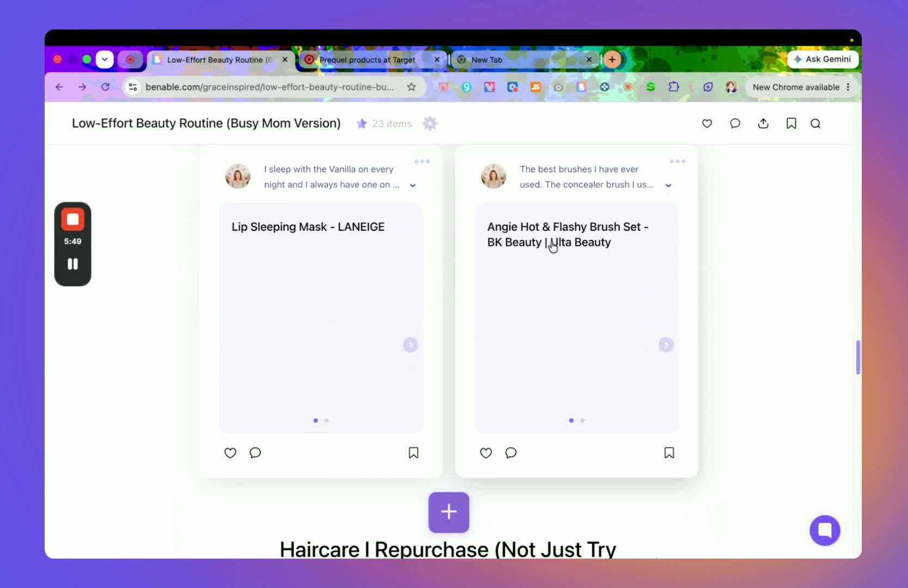Bookmark this page with the star icon
This screenshot has height=588, width=908.
click(x=412, y=87)
